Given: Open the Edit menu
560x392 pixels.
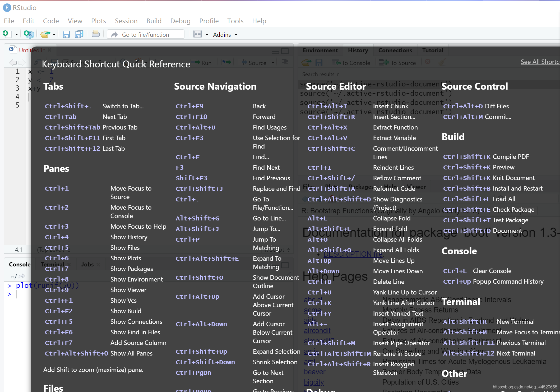Looking at the screenshot, I should [28, 21].
